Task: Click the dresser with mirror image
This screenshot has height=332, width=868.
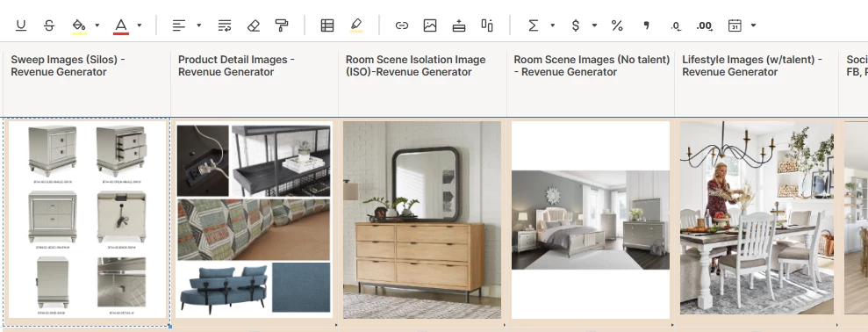Action: 422,220
